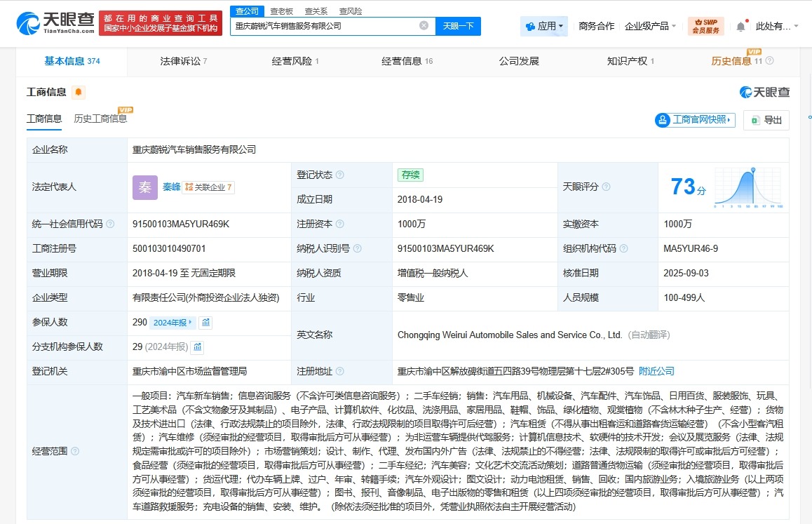This screenshot has width=812, height=524.
Task: Clear the search box via the × icon
Action: point(424,25)
